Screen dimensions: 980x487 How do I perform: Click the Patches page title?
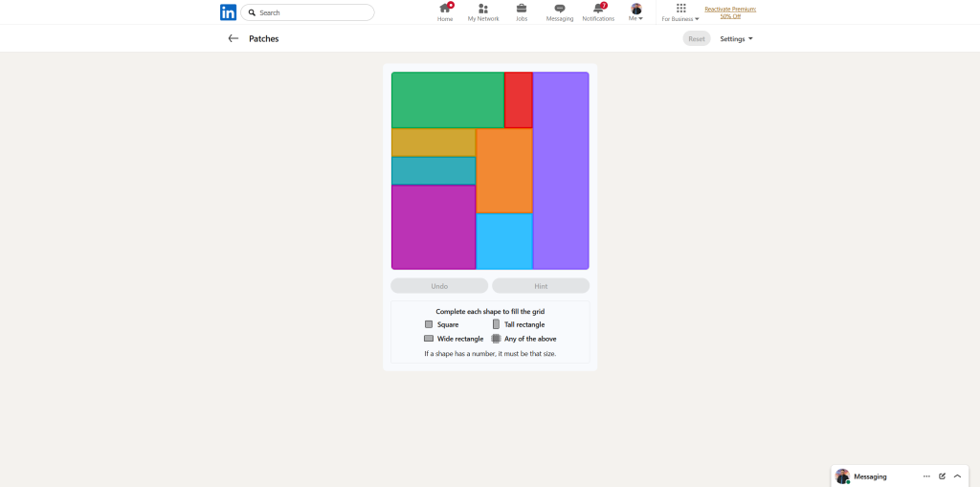point(264,39)
